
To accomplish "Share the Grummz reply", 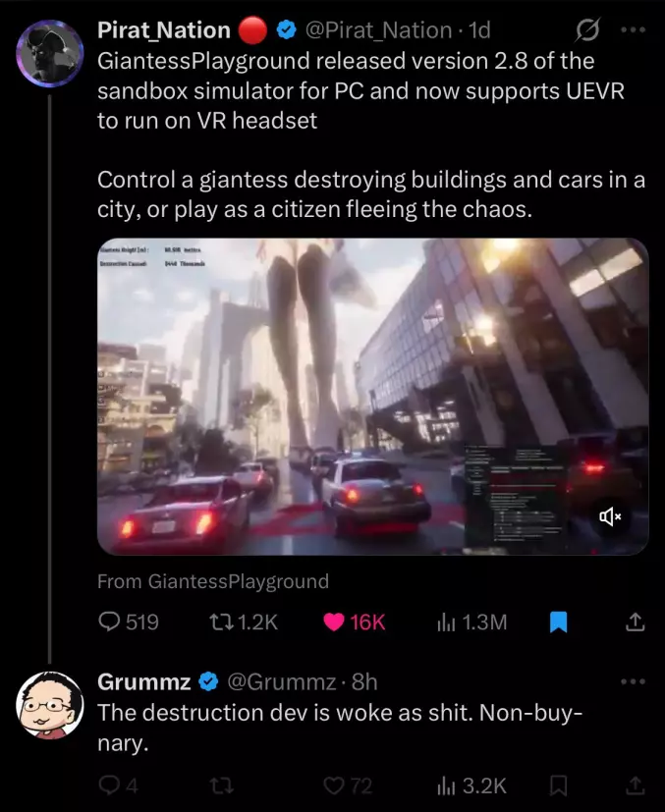I will (x=635, y=786).
